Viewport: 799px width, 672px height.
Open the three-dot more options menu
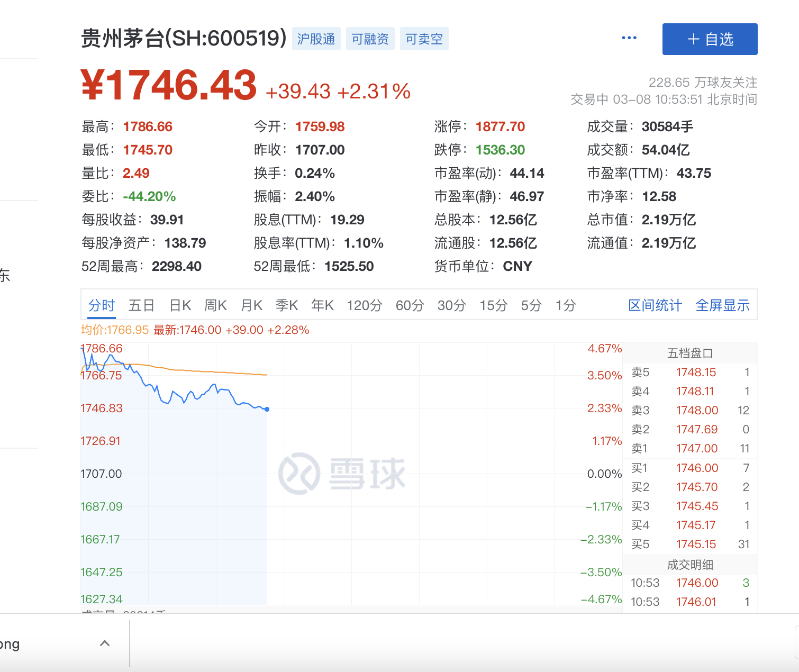(629, 38)
